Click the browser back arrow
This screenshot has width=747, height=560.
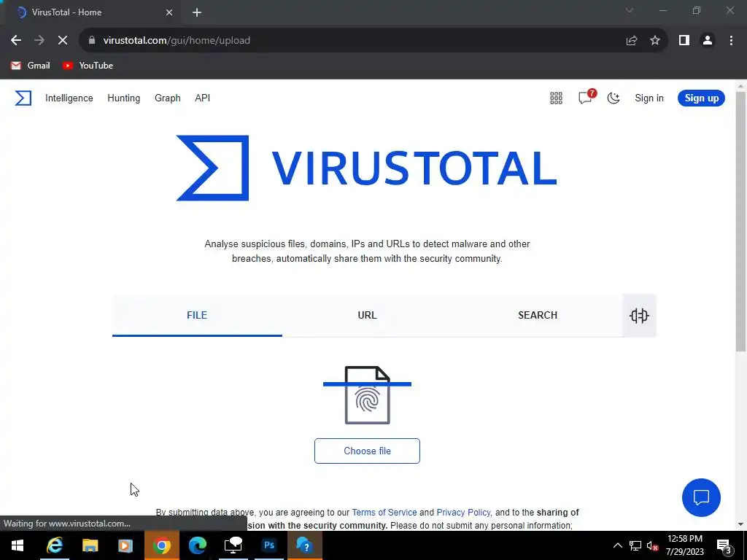(x=16, y=41)
